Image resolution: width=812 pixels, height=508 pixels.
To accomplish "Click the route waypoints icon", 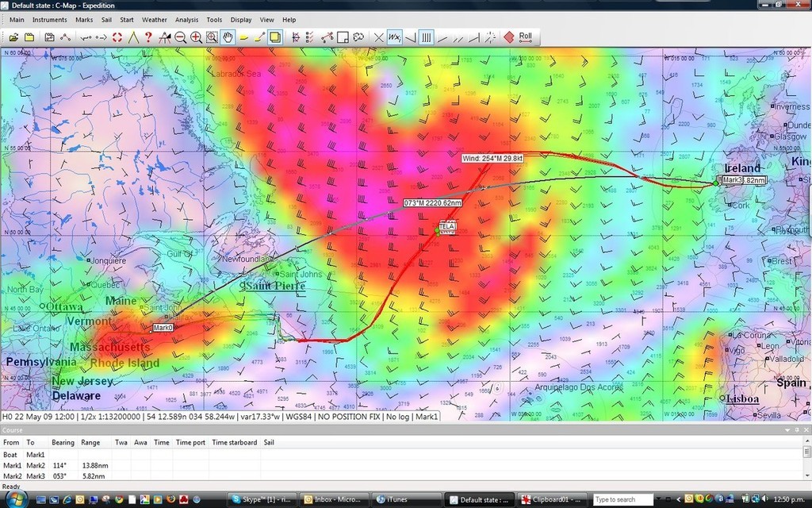I will pyautogui.click(x=65, y=37).
